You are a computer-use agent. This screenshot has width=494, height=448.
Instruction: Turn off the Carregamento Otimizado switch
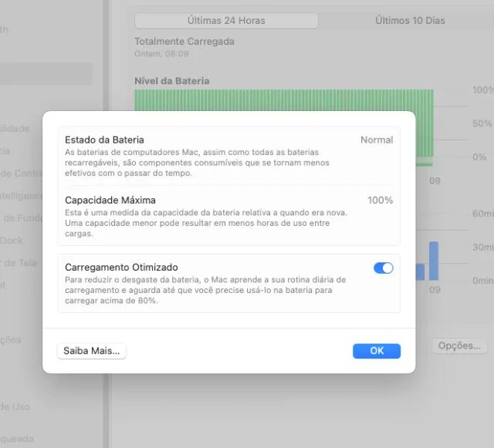pyautogui.click(x=383, y=268)
